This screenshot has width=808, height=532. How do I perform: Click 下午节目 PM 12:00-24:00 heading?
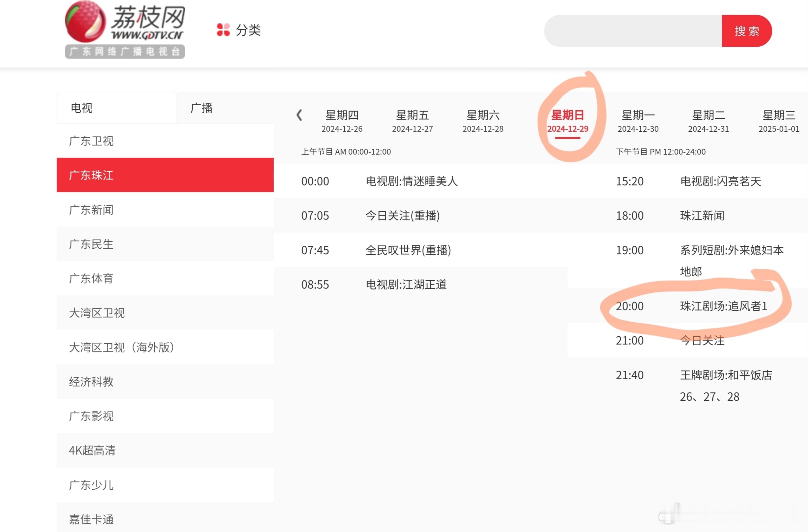coord(661,152)
